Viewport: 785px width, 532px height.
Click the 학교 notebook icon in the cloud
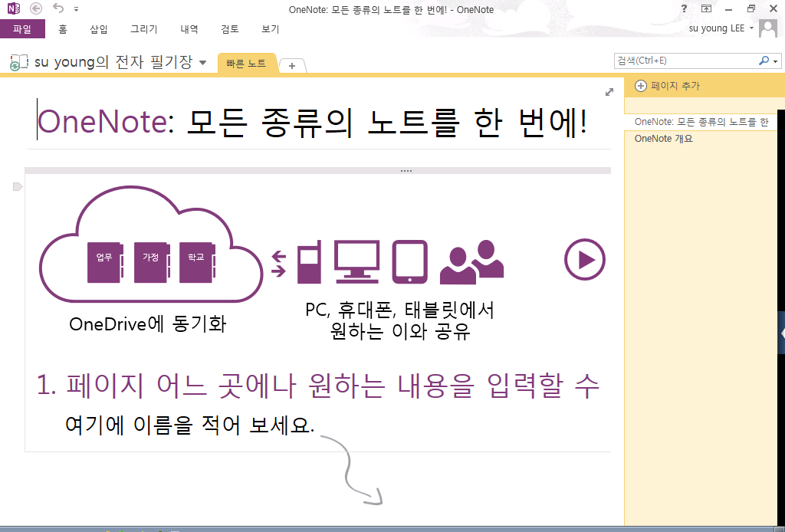click(197, 262)
